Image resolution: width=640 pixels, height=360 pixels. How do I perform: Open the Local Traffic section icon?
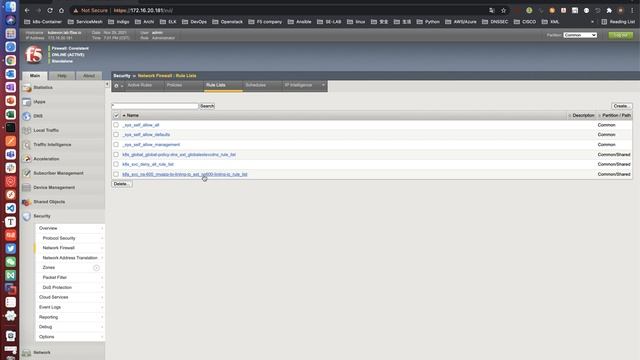coord(27,131)
